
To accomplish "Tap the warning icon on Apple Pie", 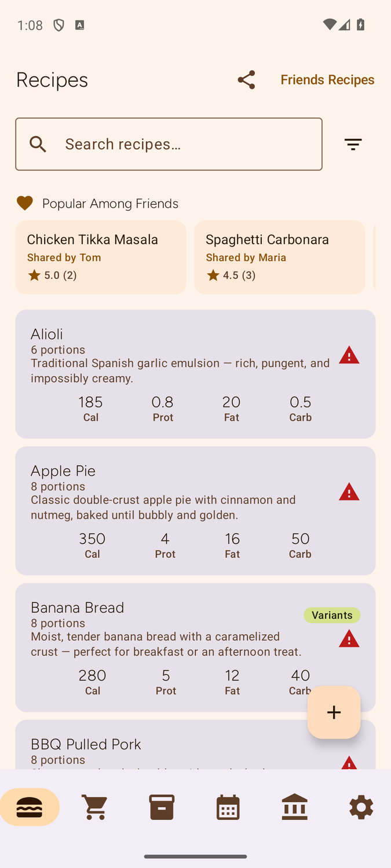I will coord(349,491).
